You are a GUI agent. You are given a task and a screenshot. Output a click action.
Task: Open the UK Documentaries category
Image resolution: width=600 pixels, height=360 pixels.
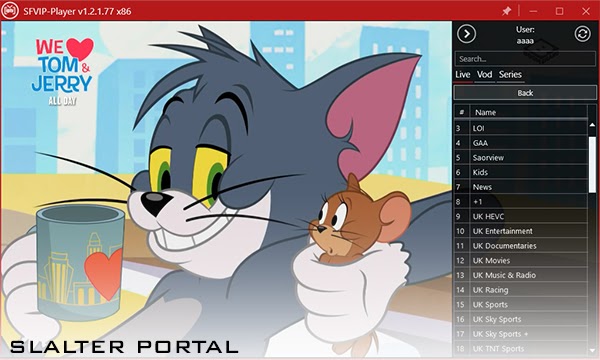click(521, 246)
